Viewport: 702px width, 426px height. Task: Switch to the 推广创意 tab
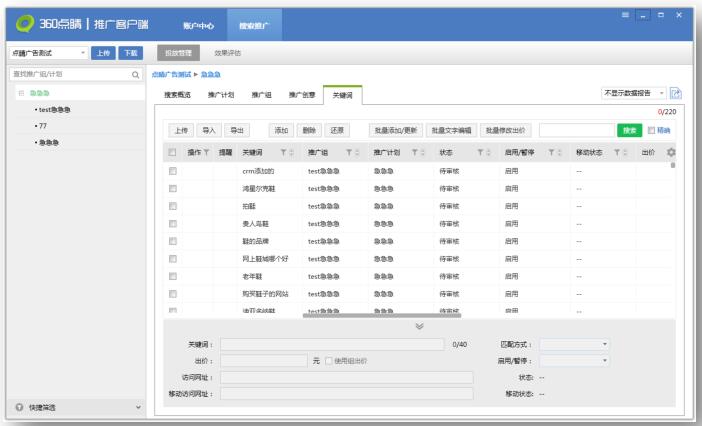(x=302, y=95)
